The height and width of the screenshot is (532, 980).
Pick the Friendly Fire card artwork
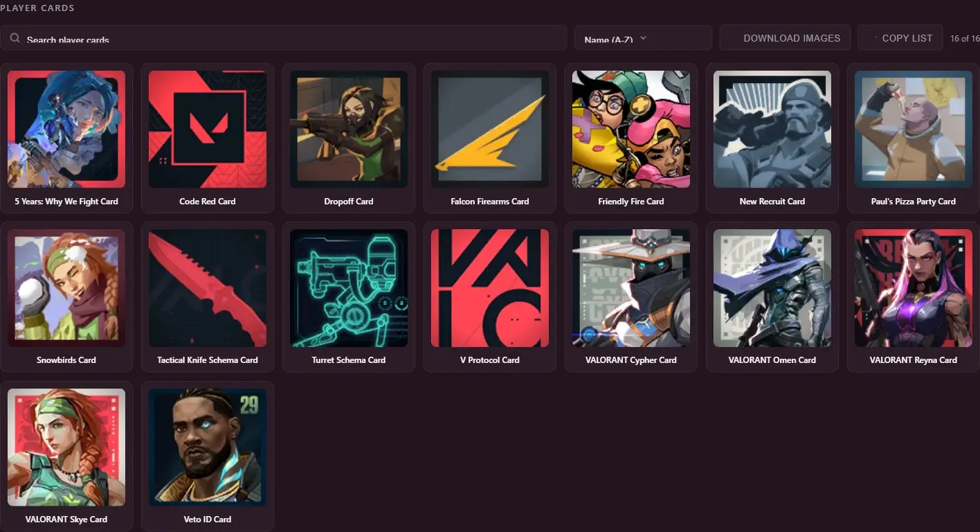point(631,129)
